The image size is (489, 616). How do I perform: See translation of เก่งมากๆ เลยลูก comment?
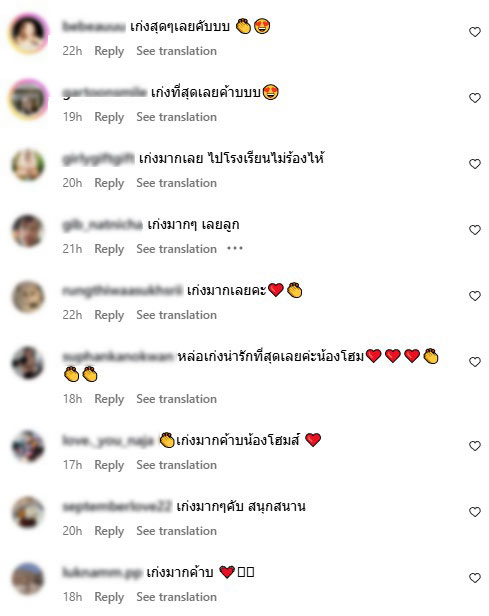pyautogui.click(x=176, y=249)
